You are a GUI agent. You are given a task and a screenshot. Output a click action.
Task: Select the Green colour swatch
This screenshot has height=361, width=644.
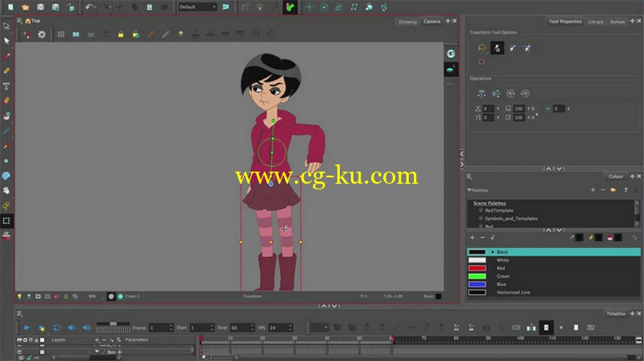(477, 276)
